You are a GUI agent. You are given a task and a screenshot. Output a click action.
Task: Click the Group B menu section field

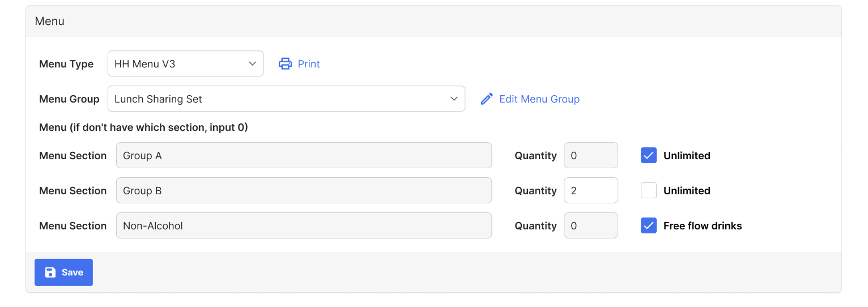pyautogui.click(x=304, y=191)
